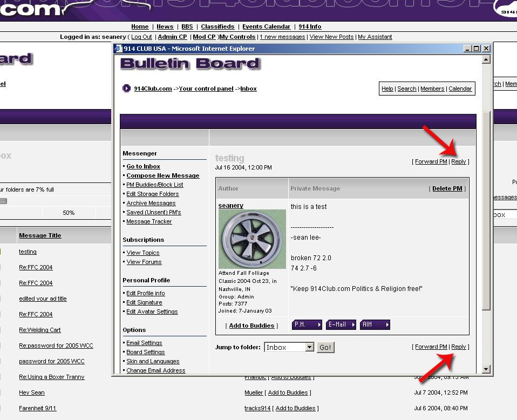Open Archive Messages link
517x420 pixels.
coord(151,203)
